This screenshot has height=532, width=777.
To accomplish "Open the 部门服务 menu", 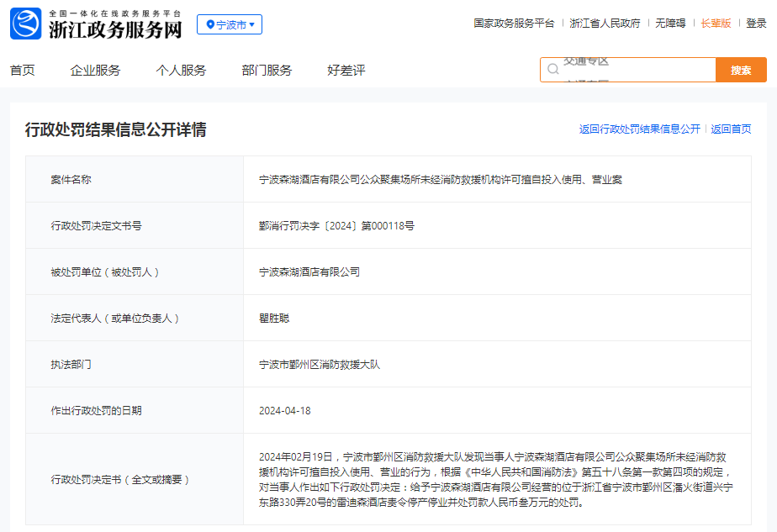I will coord(267,71).
